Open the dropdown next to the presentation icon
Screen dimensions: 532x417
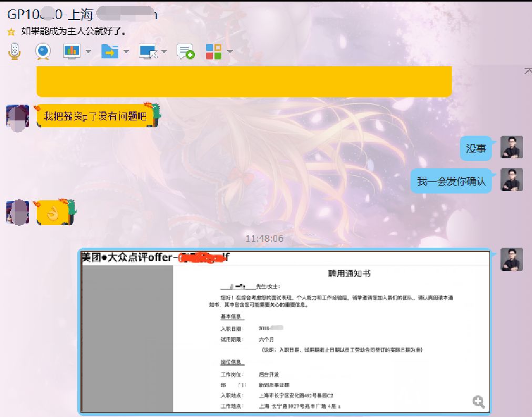[x=88, y=52]
